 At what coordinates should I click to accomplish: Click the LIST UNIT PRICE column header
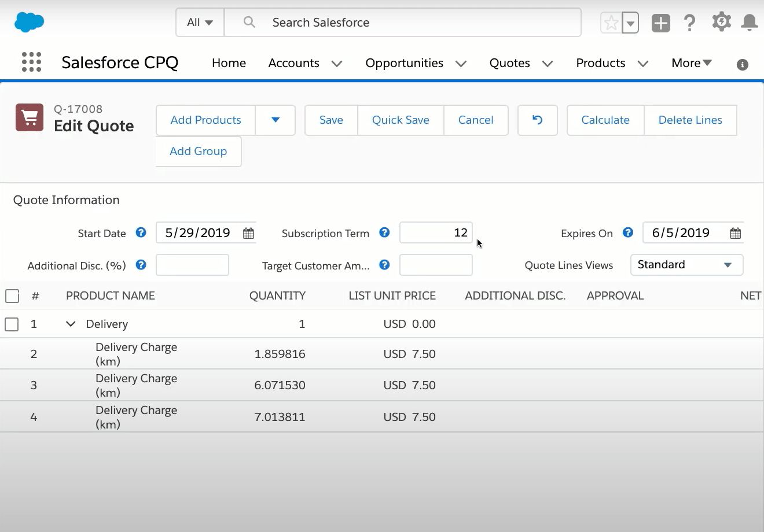392,295
